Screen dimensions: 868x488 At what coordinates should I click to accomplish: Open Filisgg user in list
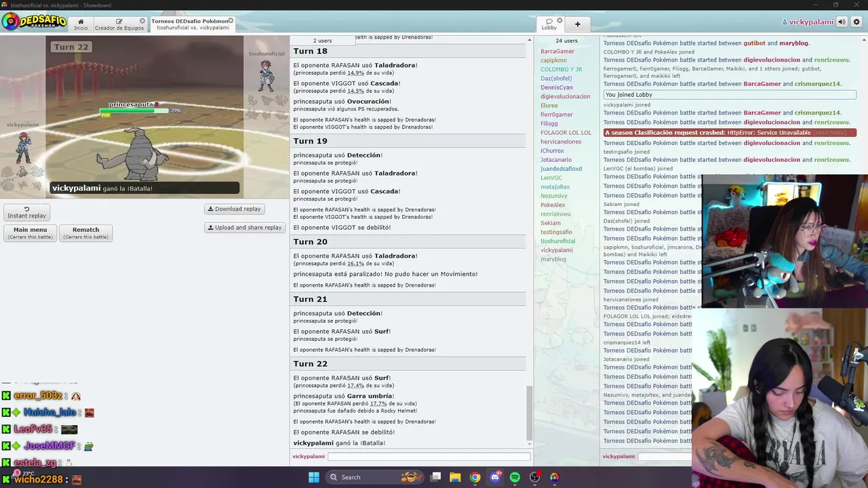click(549, 123)
